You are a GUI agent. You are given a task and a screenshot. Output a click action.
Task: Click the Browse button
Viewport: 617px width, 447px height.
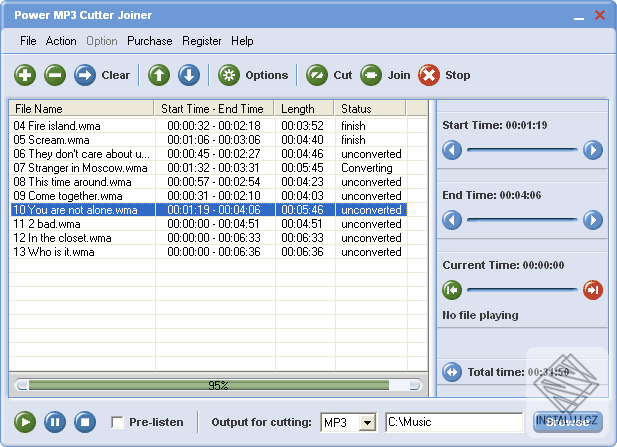click(567, 422)
